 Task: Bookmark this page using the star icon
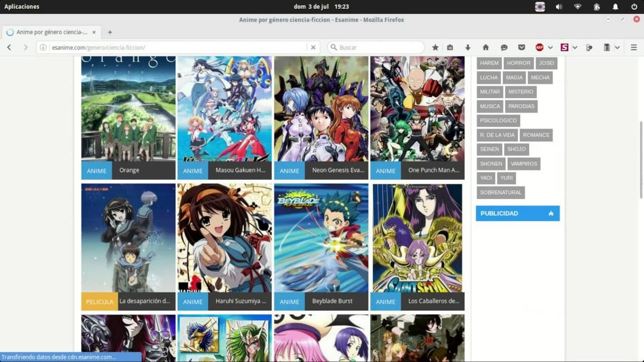point(435,47)
